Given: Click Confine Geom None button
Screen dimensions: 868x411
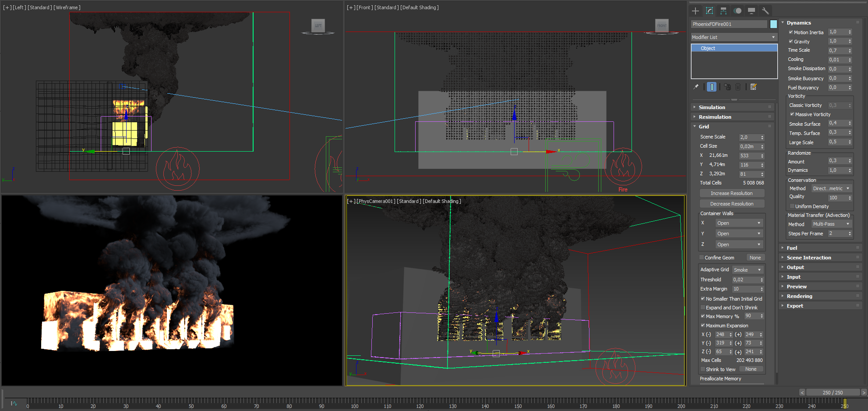Looking at the screenshot, I should pos(755,258).
